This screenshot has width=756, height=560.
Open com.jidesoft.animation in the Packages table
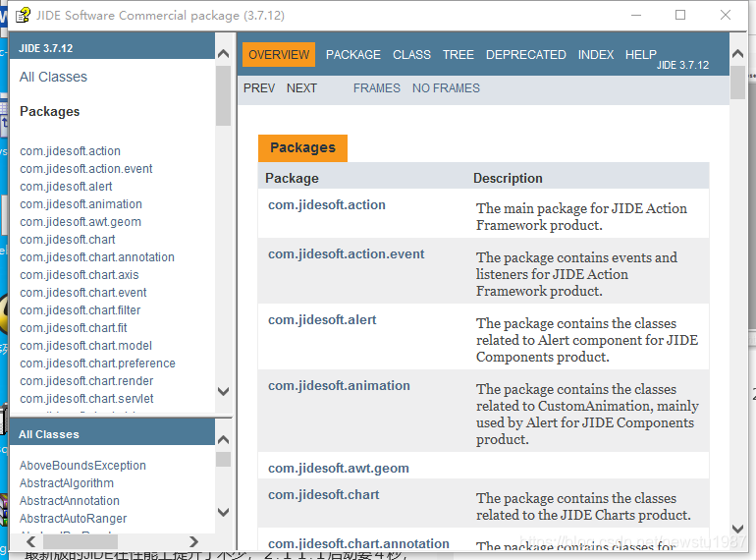(339, 386)
